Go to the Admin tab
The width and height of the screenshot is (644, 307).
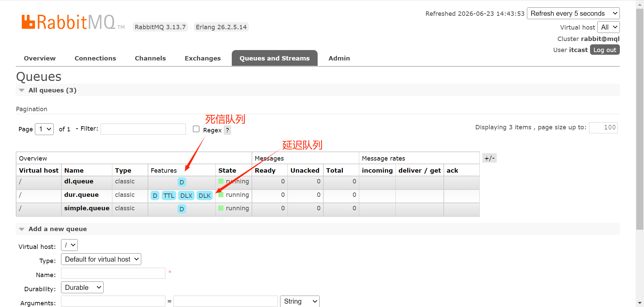pyautogui.click(x=339, y=58)
